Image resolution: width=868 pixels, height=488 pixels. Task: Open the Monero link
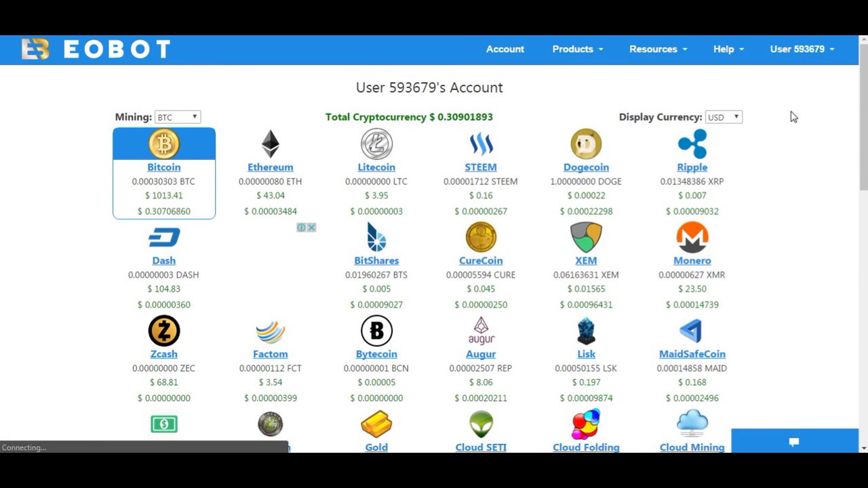tap(692, 260)
